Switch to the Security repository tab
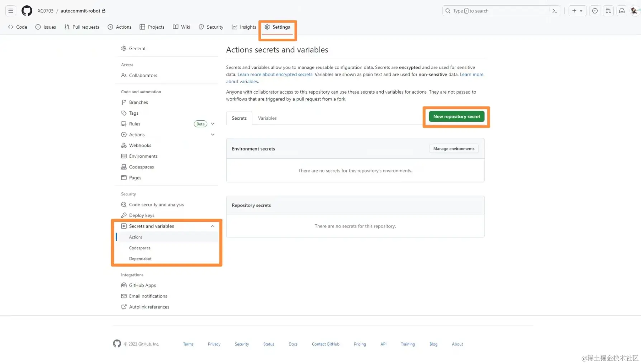The height and width of the screenshot is (364, 641). point(211,27)
